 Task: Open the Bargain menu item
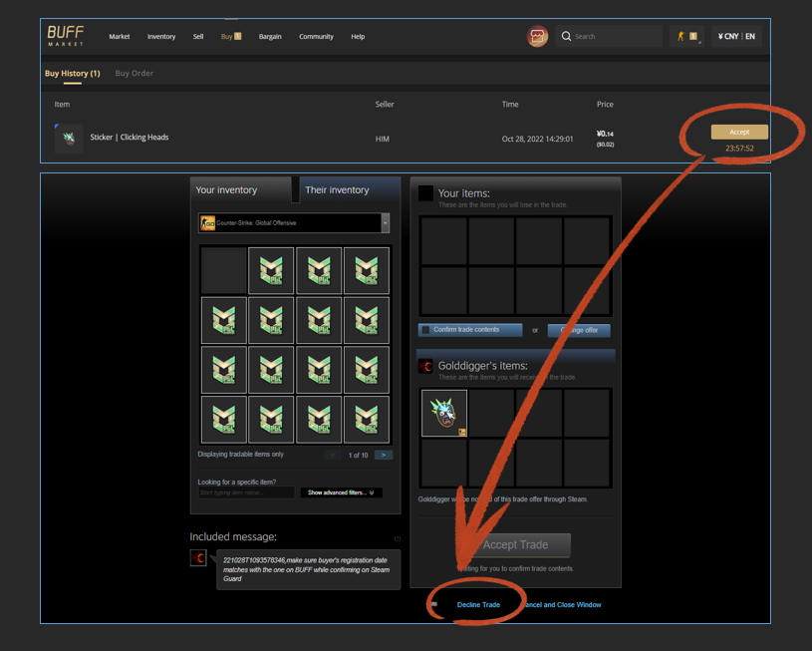coord(269,36)
